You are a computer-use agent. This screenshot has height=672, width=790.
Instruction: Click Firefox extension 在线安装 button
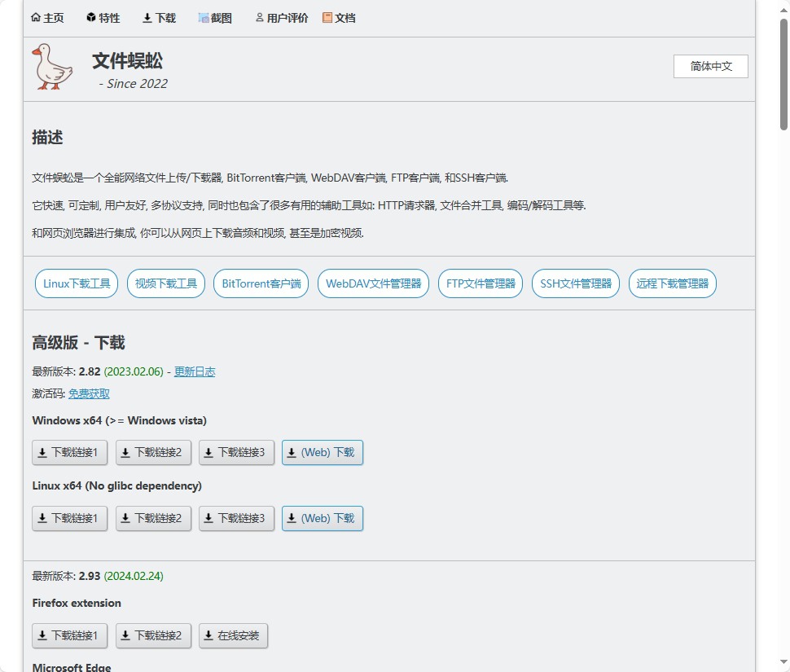[x=233, y=635]
